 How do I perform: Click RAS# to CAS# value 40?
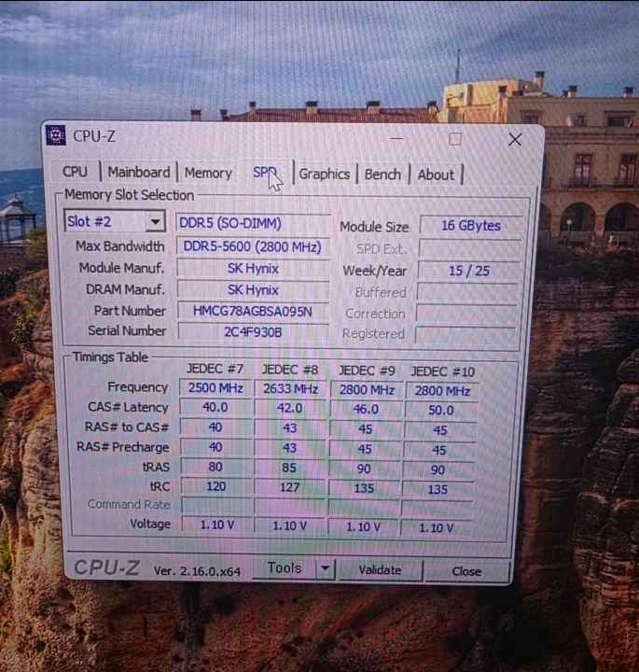(x=215, y=427)
